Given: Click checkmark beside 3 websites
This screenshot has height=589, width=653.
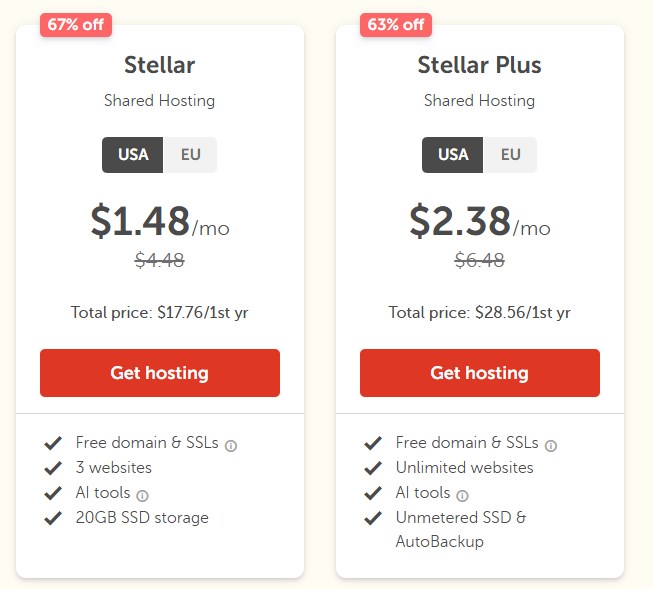Looking at the screenshot, I should click(x=53, y=468).
